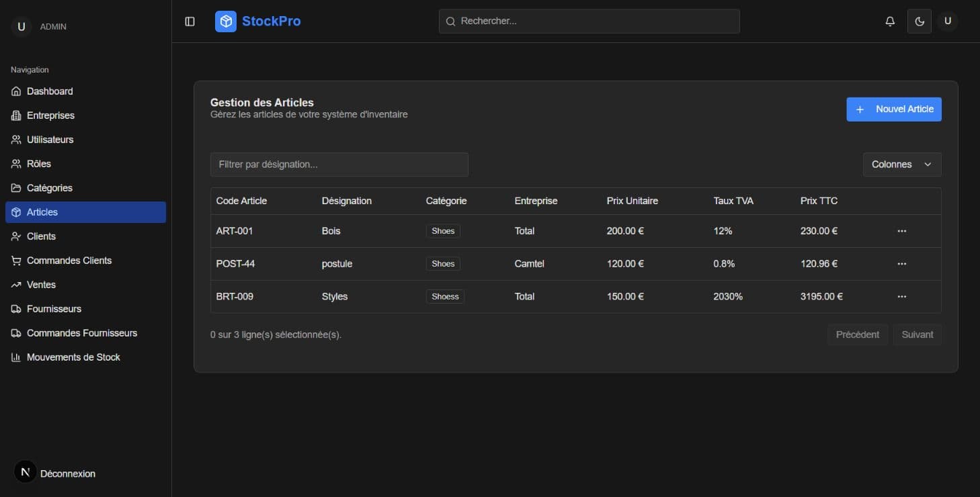This screenshot has width=980, height=497.
Task: Click the Utilisateurs people icon
Action: (16, 140)
